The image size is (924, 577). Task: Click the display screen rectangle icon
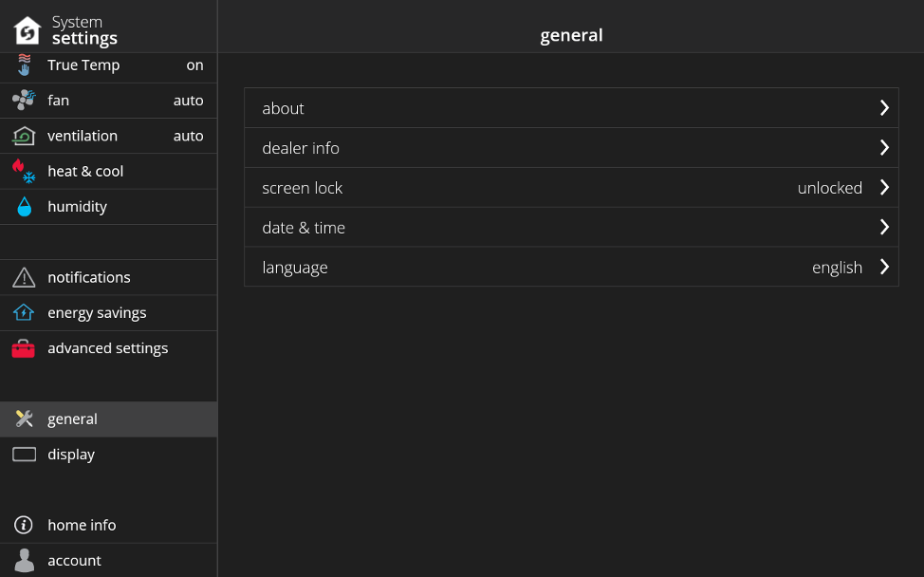[x=24, y=455]
